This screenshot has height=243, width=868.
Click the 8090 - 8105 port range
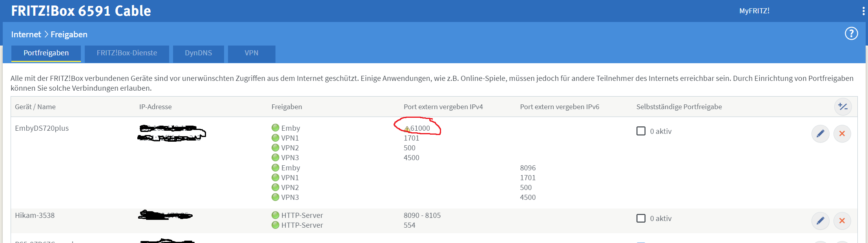(x=422, y=215)
